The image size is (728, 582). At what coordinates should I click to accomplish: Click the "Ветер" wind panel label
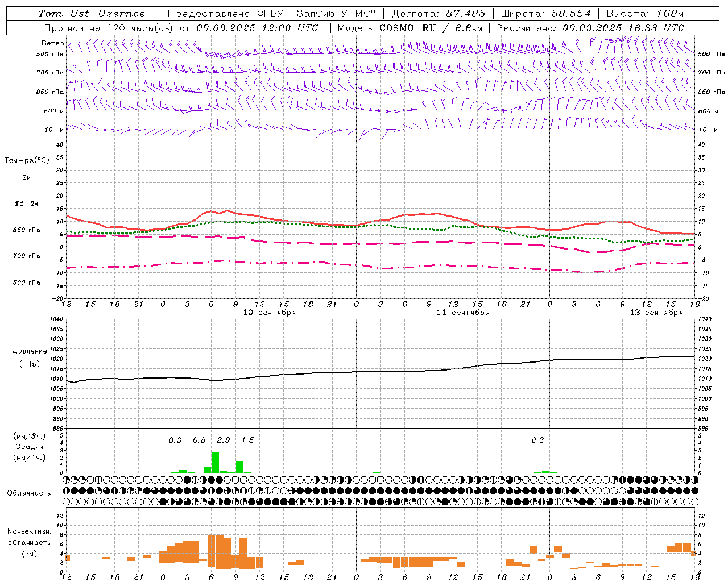pyautogui.click(x=52, y=43)
